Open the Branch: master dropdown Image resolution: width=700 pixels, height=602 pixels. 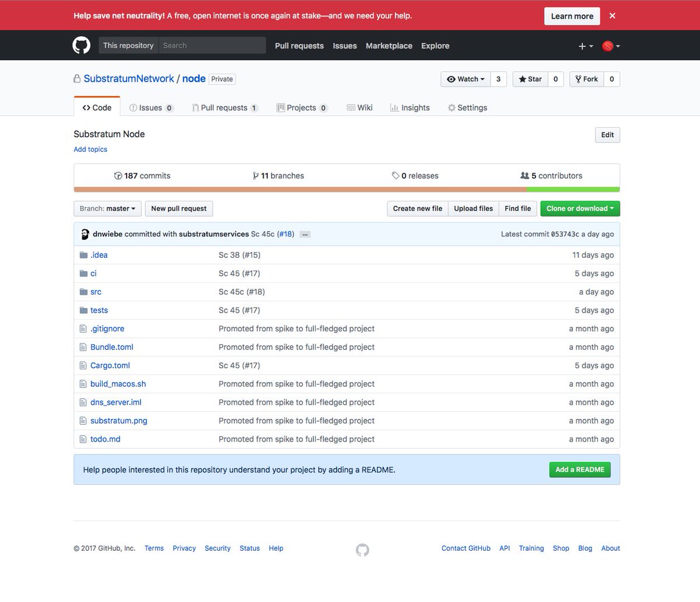(107, 209)
